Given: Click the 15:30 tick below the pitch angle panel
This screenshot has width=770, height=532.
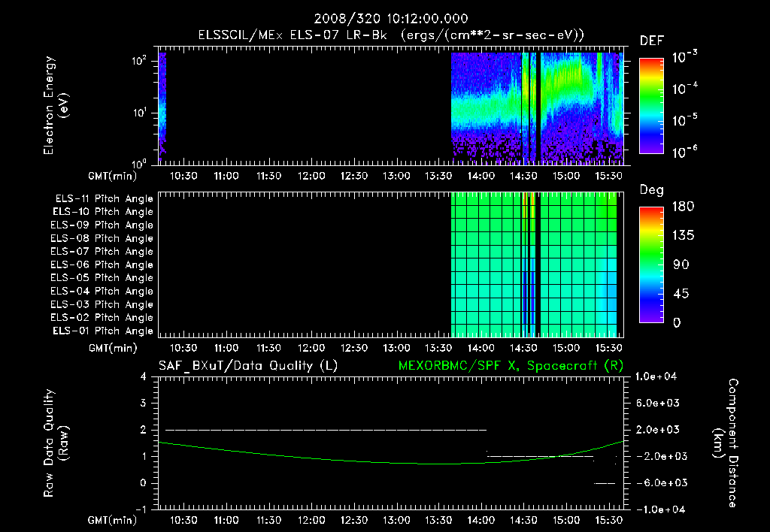Looking at the screenshot, I should [x=608, y=348].
